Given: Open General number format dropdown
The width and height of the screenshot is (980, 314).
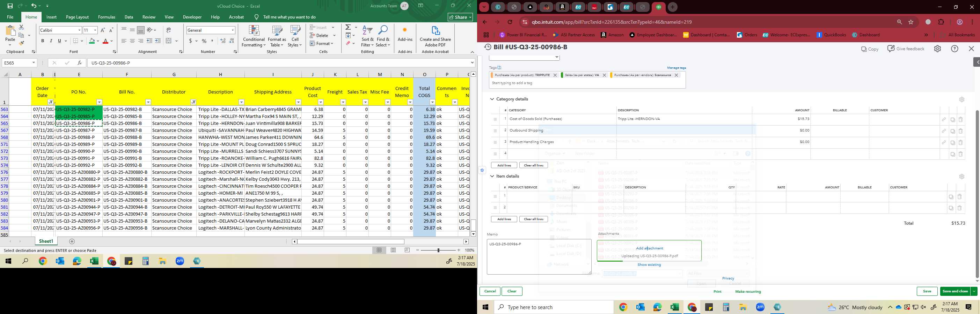Looking at the screenshot, I should pyautogui.click(x=233, y=30).
